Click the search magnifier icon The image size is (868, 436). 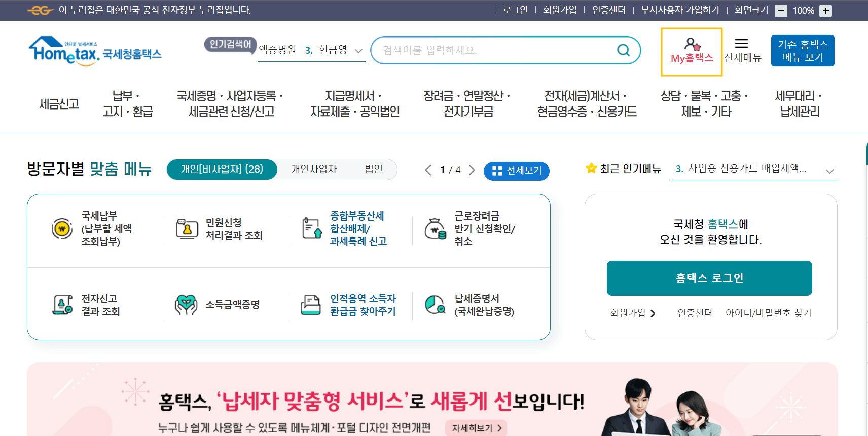click(623, 50)
